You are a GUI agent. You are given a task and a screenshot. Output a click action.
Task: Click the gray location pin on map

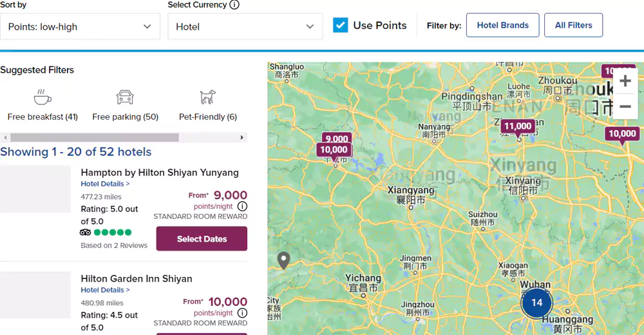(283, 260)
